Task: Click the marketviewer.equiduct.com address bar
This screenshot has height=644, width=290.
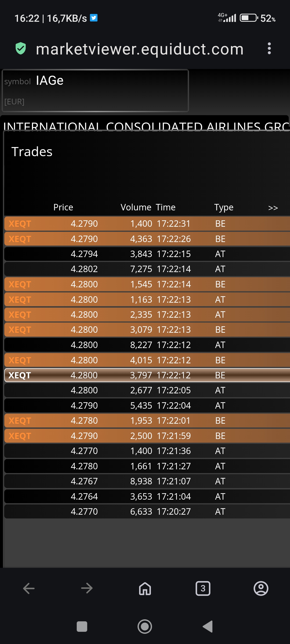Action: [140, 49]
